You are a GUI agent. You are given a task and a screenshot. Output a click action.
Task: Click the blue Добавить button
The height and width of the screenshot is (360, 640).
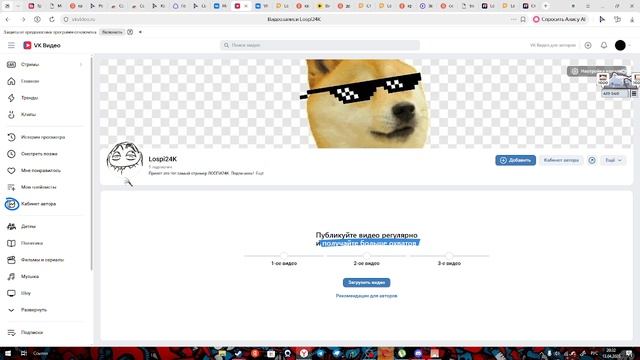point(516,160)
